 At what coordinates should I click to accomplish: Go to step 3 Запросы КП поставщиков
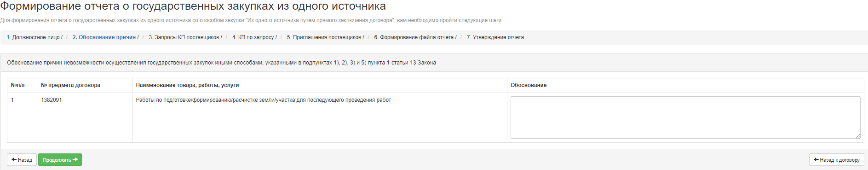[184, 37]
